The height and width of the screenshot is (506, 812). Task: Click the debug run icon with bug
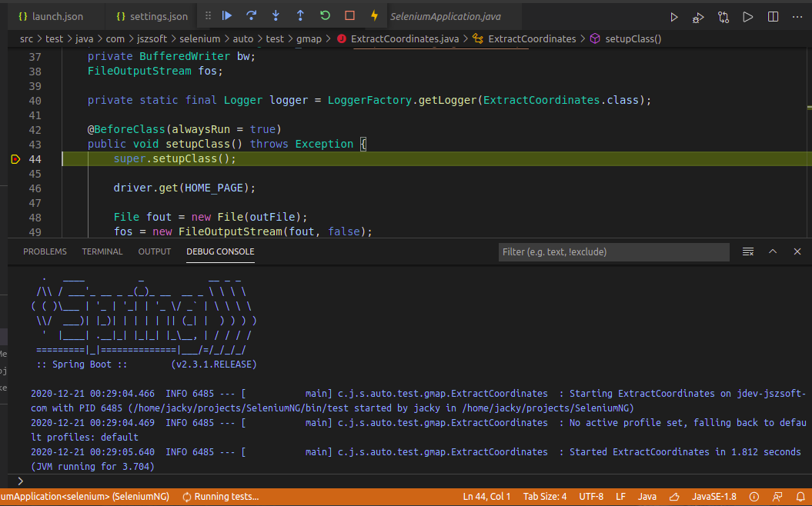coord(698,17)
